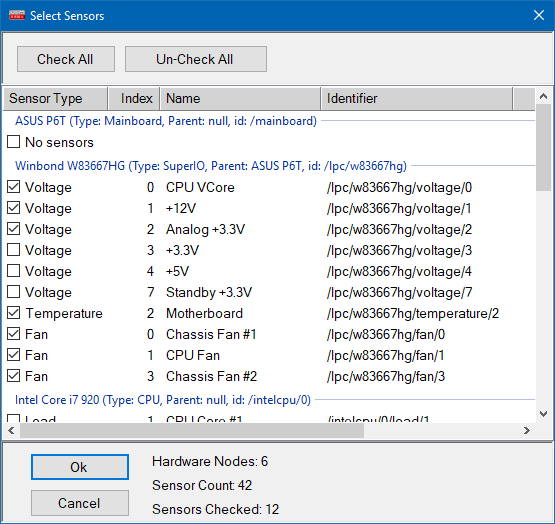The width and height of the screenshot is (555, 524).
Task: Select identifier /lpc/w83667hg/voltage/7
Action: coord(399,292)
